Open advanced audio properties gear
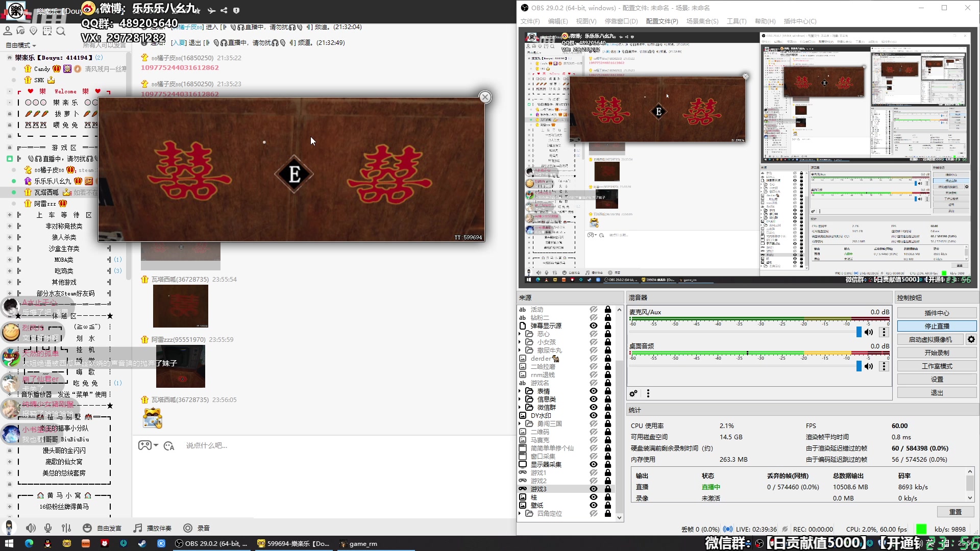 point(633,393)
